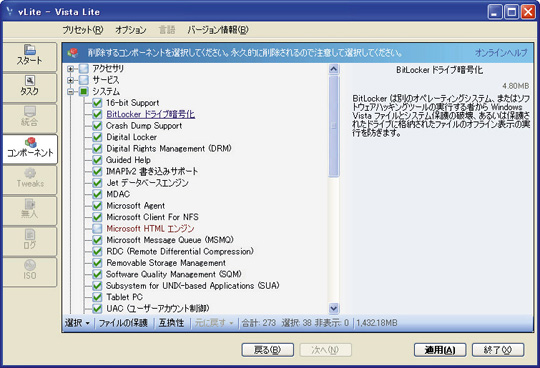The width and height of the screenshot is (540, 368).
Task: Click the vLite logo in title bar
Action: [x=11, y=12]
